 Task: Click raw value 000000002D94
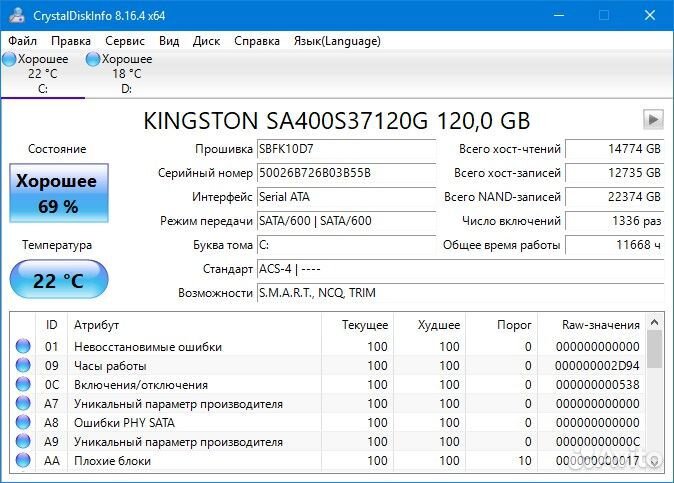597,366
